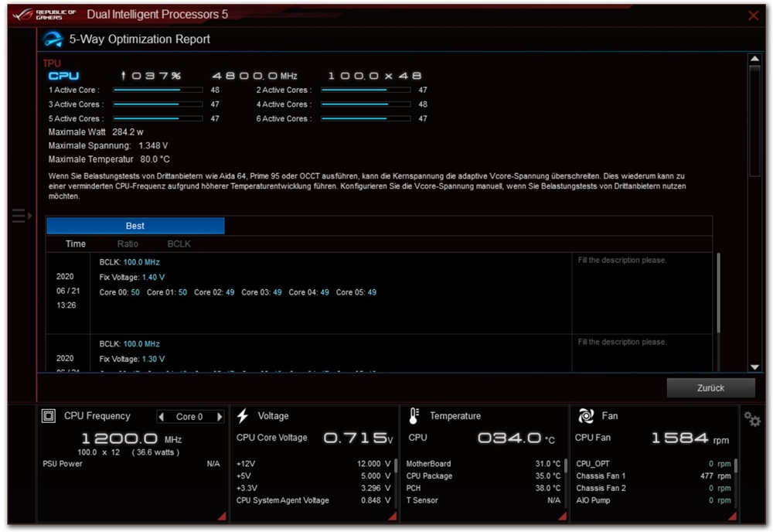
Task: Click the Core 0 selector label
Action: (189, 417)
